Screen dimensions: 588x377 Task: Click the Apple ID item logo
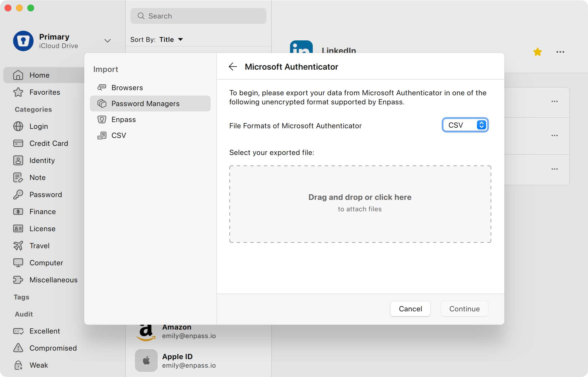pos(146,361)
